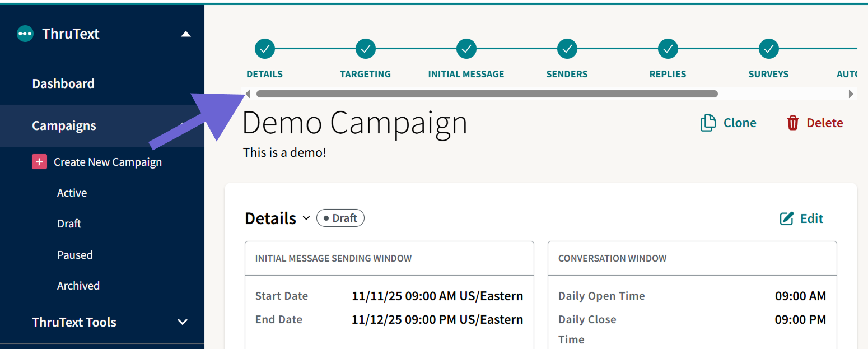The width and height of the screenshot is (868, 349).
Task: Open the Dashboard menu item
Action: coord(63,83)
